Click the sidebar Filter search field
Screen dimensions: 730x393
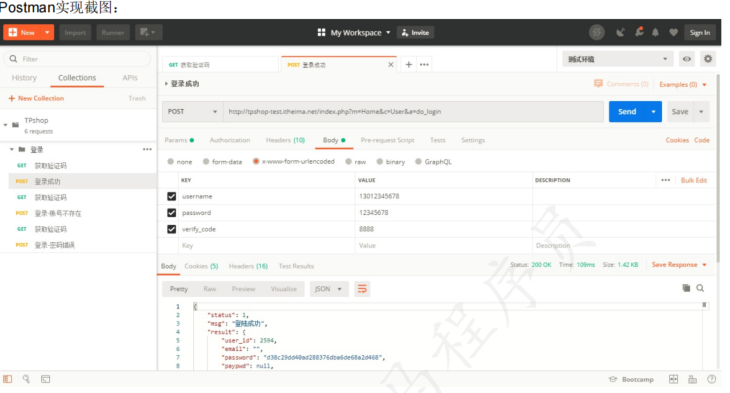78,59
